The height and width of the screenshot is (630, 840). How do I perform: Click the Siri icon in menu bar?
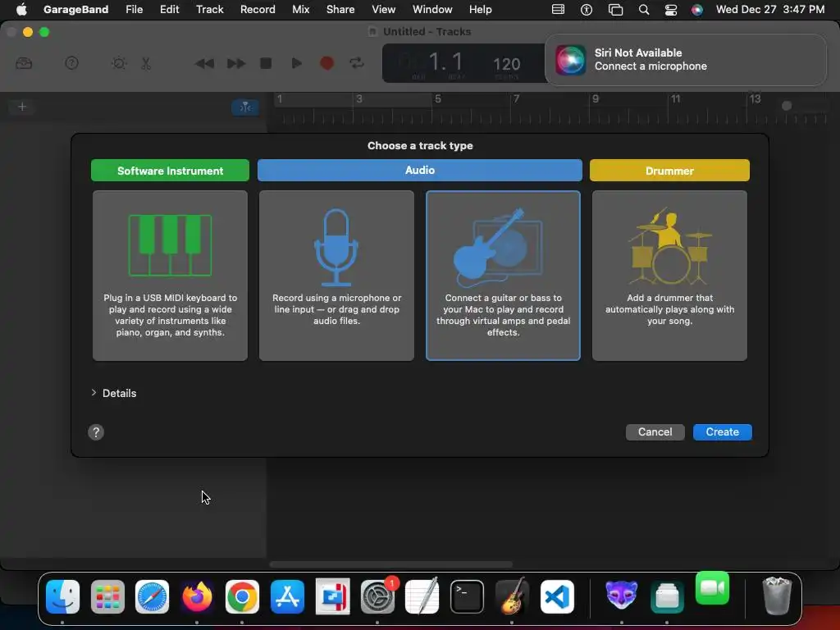[x=697, y=9]
